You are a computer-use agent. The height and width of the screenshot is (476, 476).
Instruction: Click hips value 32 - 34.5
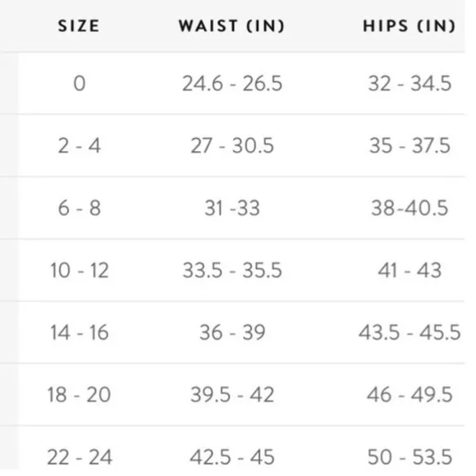coord(410,84)
